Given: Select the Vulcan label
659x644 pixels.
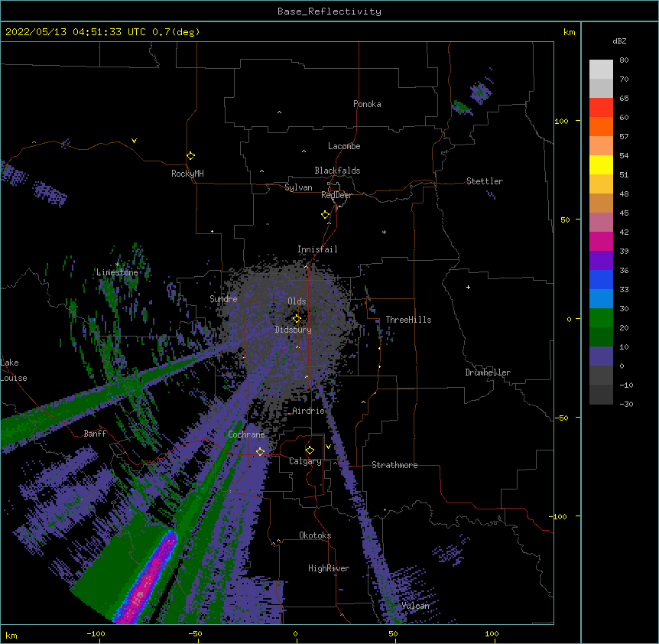Looking at the screenshot, I should click(x=415, y=606).
